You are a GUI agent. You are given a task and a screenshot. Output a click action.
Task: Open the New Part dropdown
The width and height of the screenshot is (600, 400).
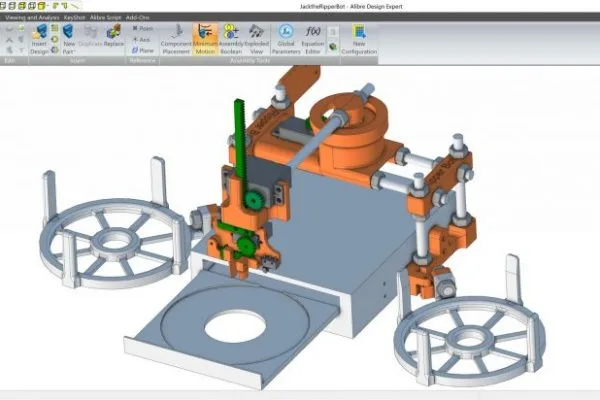(69, 40)
